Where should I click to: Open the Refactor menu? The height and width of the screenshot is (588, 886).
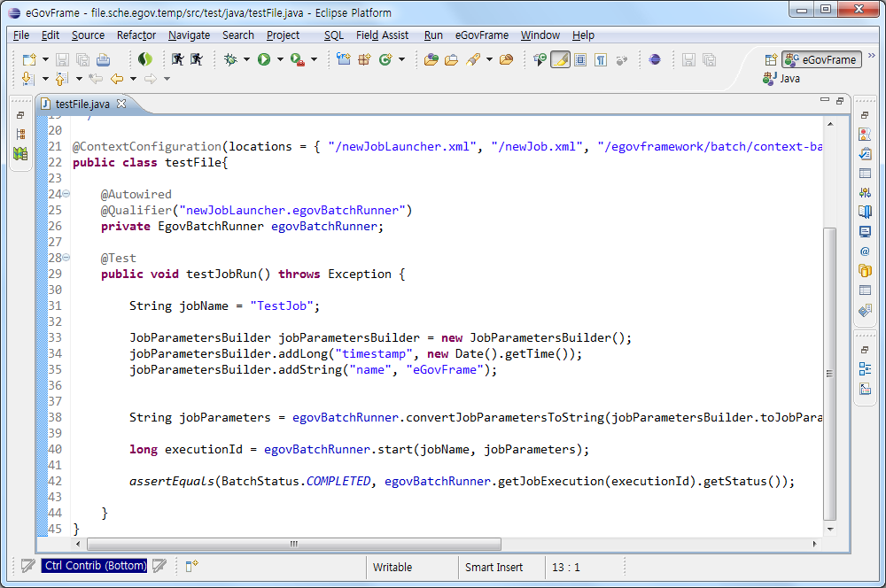(x=136, y=35)
